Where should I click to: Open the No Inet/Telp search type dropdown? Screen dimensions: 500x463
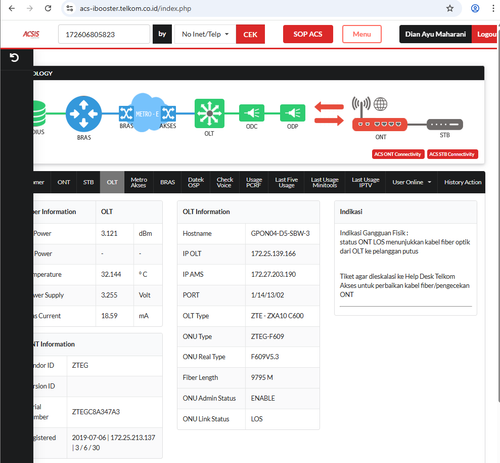[x=205, y=34]
